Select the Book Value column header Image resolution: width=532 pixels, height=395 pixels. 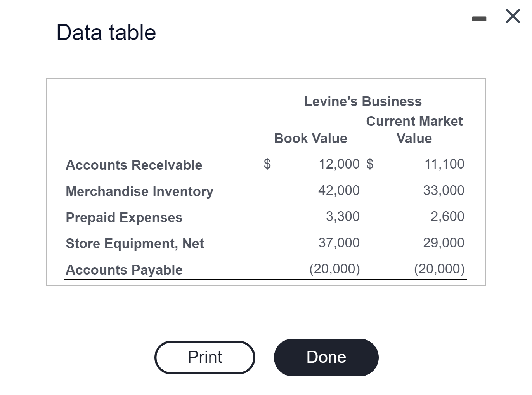310,138
